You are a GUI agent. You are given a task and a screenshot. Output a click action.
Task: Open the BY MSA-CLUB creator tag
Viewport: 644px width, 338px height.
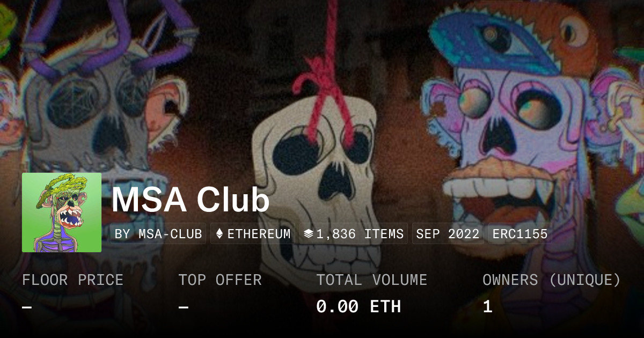point(158,234)
